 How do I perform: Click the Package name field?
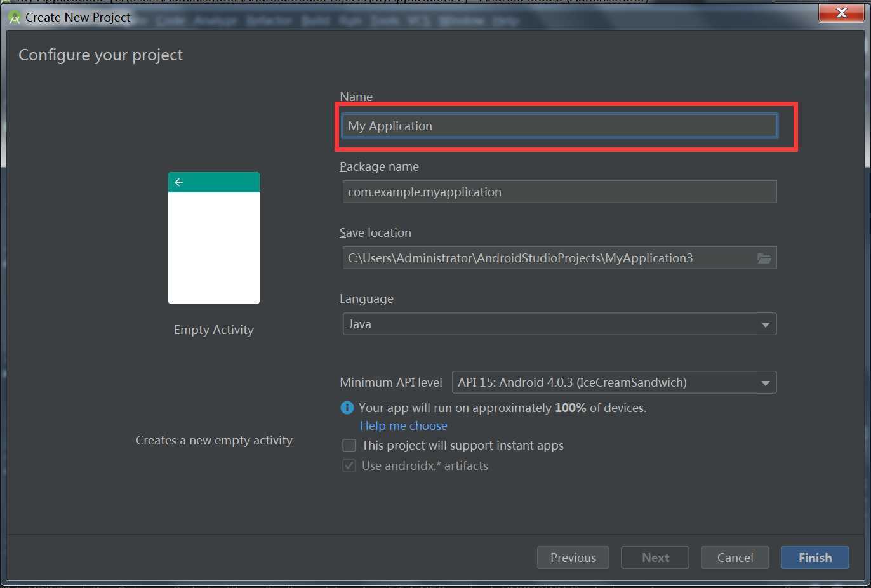(559, 192)
